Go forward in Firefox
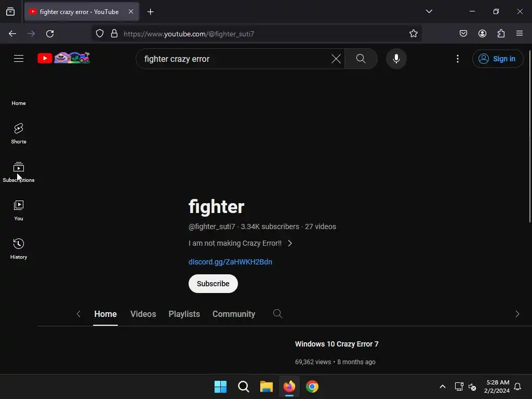The width and height of the screenshot is (532, 399). 31,34
